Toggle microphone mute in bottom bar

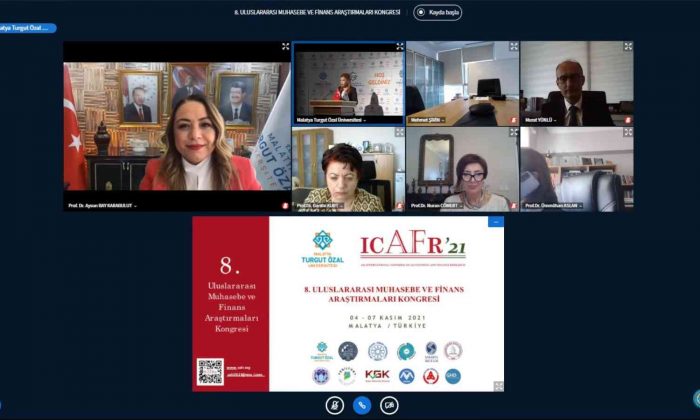pyautogui.click(x=335, y=404)
